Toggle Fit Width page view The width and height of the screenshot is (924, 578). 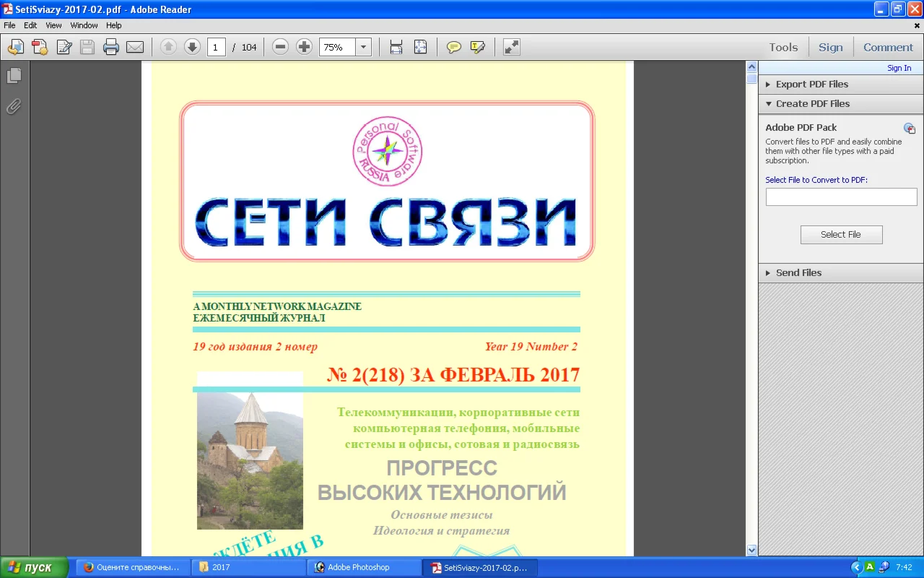396,46
